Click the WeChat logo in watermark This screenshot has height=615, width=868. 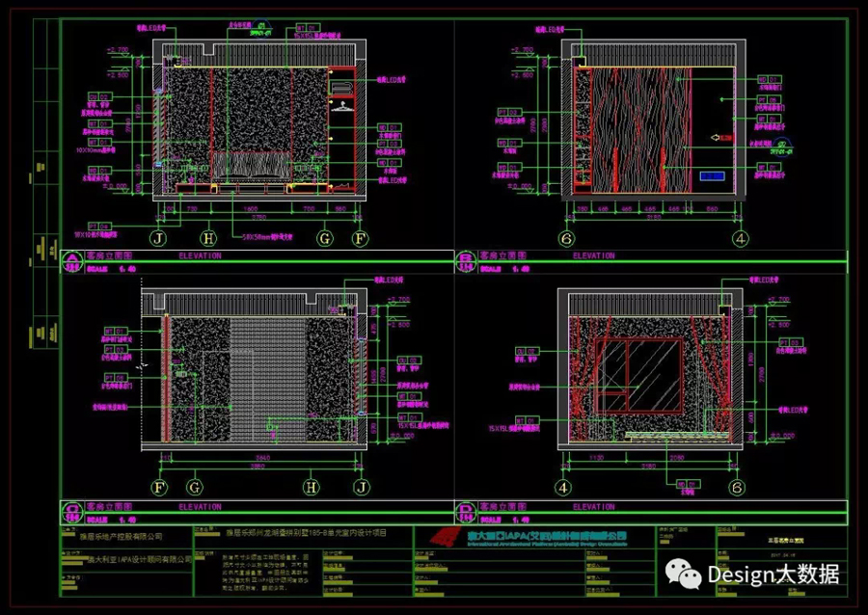[x=688, y=575]
